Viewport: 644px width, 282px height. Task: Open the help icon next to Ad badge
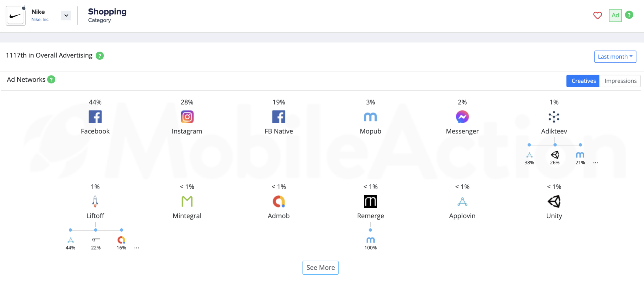[x=629, y=15]
